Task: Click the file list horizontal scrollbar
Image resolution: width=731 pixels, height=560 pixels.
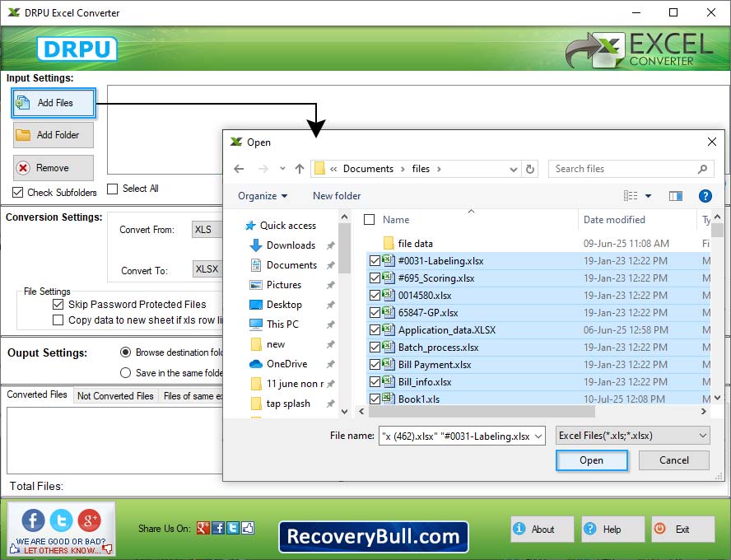Action: click(482, 411)
